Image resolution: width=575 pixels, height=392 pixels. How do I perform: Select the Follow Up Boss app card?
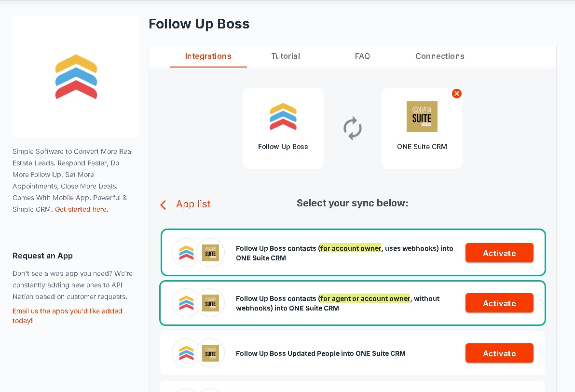point(283,128)
